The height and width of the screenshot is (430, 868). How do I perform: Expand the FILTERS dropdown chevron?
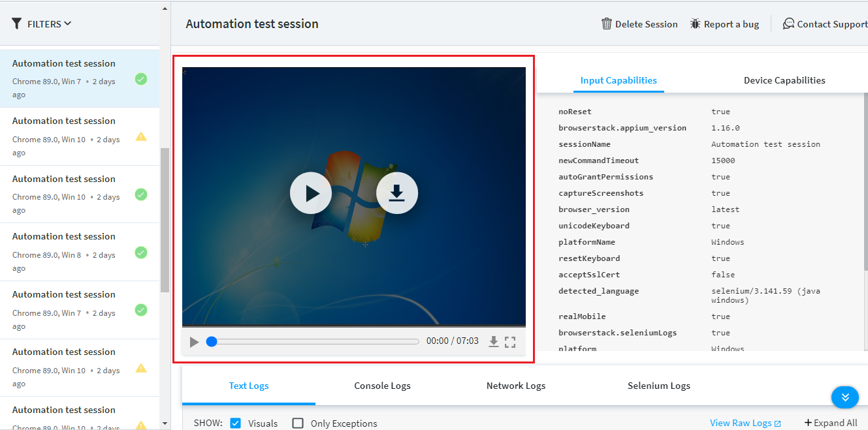[68, 24]
